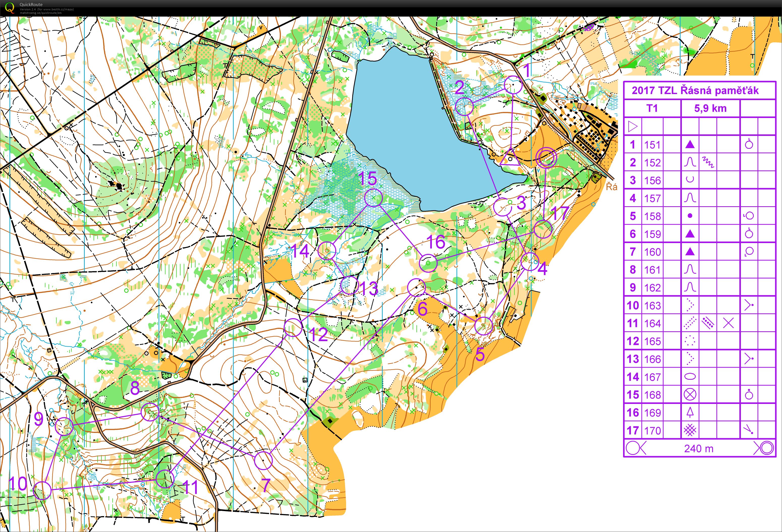Click the crosshatch symbol in row 17
The image size is (782, 532).
[x=690, y=430]
